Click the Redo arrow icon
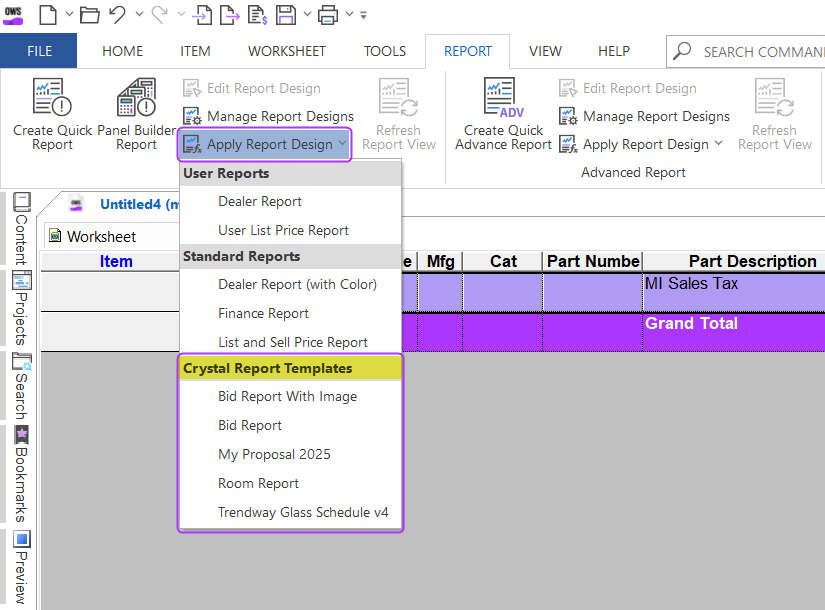Screen dimensions: 825x610 tap(159, 15)
